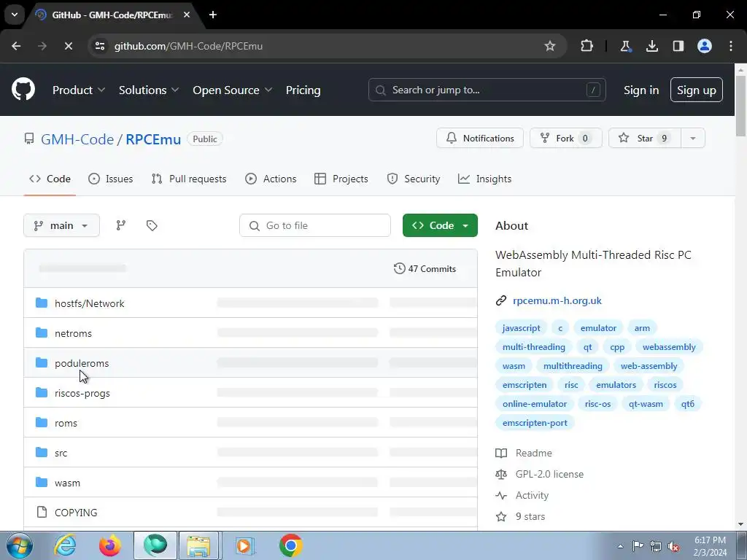
Task: Open the Windows Start button
Action: click(x=20, y=545)
